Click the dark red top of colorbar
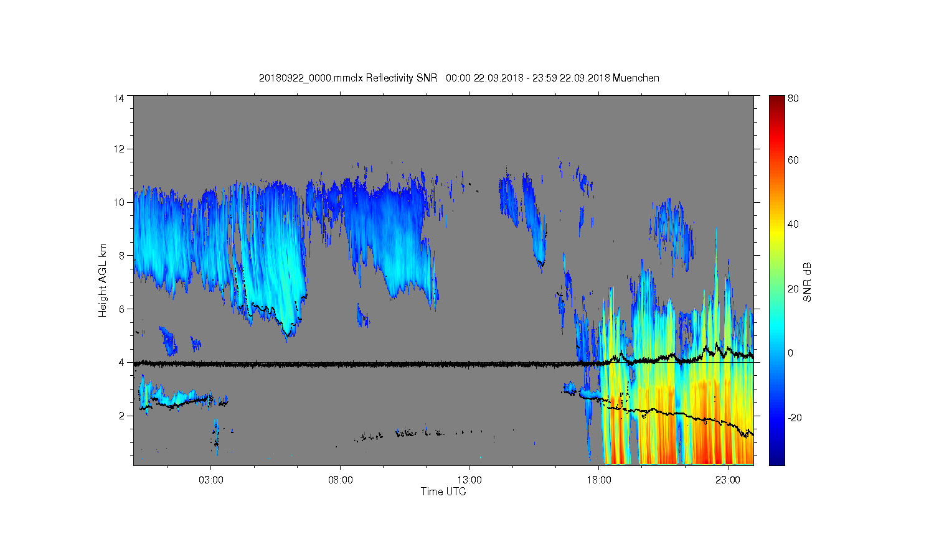The image size is (934, 560). (776, 100)
